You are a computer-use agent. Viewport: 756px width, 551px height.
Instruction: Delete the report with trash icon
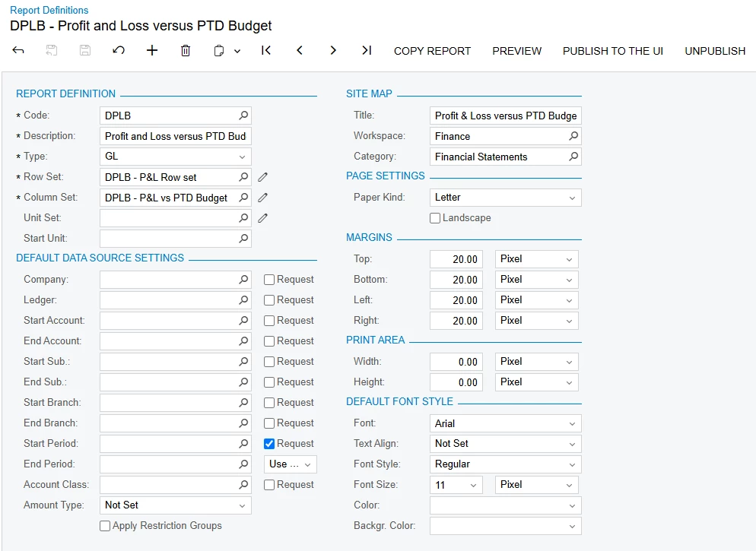click(x=186, y=51)
